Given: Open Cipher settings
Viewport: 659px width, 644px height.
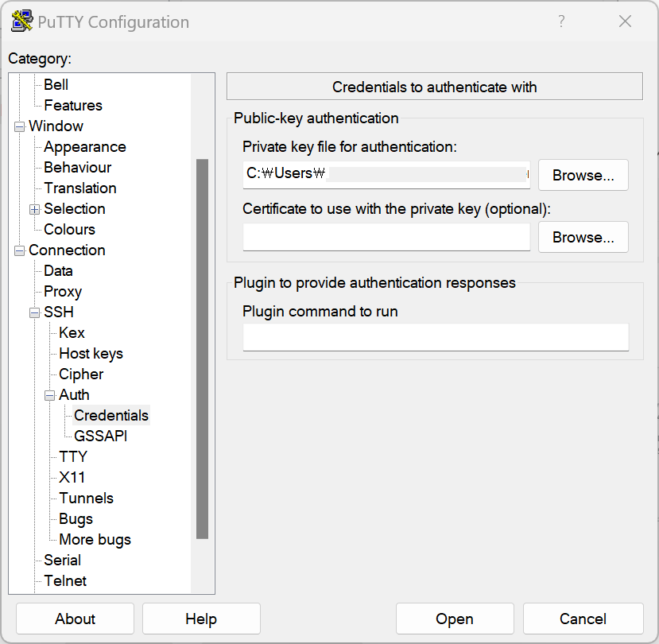Looking at the screenshot, I should (x=81, y=374).
